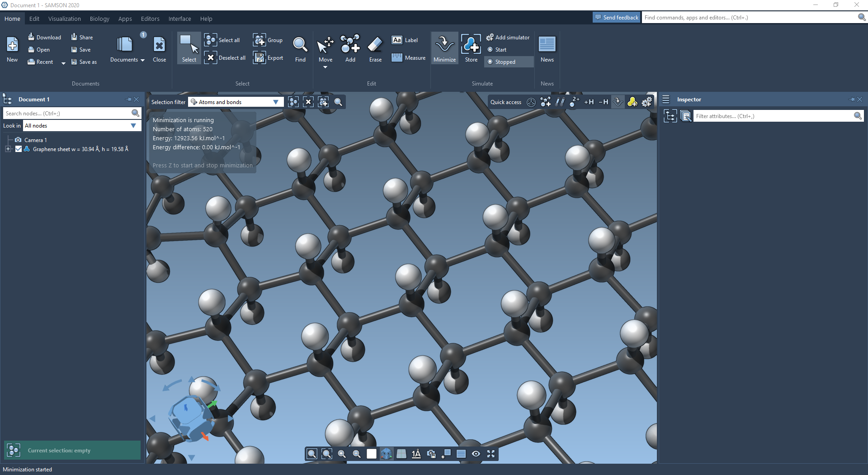The image size is (868, 475).
Task: Click the Deselect all button
Action: click(226, 58)
